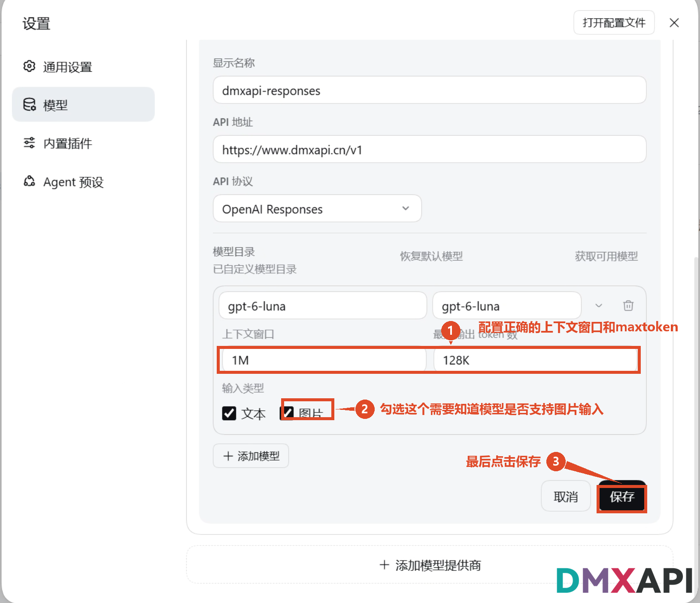Click the agent icon beside Agent 预设

coord(29,181)
